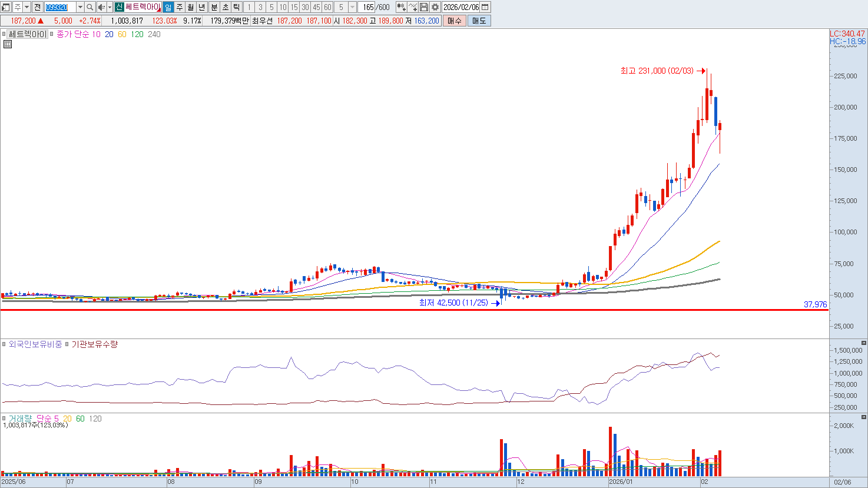Image resolution: width=868 pixels, height=488 pixels.
Task: Open chart settings gear icon
Action: [435, 7]
